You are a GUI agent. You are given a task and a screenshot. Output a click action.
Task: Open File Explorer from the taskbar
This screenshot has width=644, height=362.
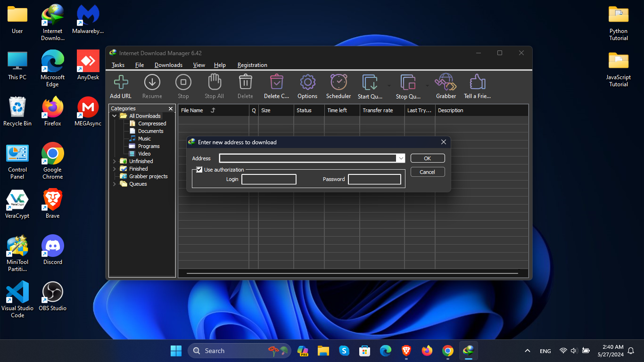(323, 351)
